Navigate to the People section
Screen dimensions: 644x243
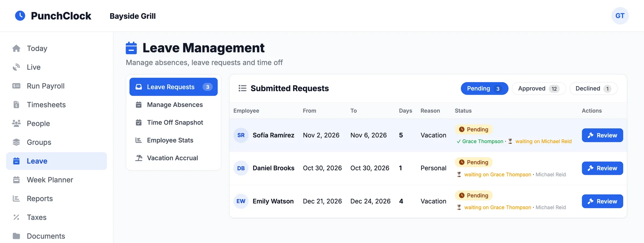point(57,123)
